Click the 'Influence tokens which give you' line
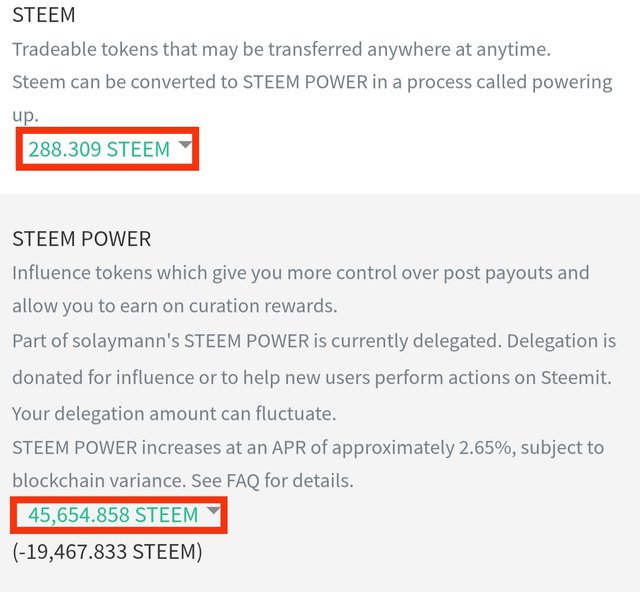640x592 pixels. (x=300, y=273)
